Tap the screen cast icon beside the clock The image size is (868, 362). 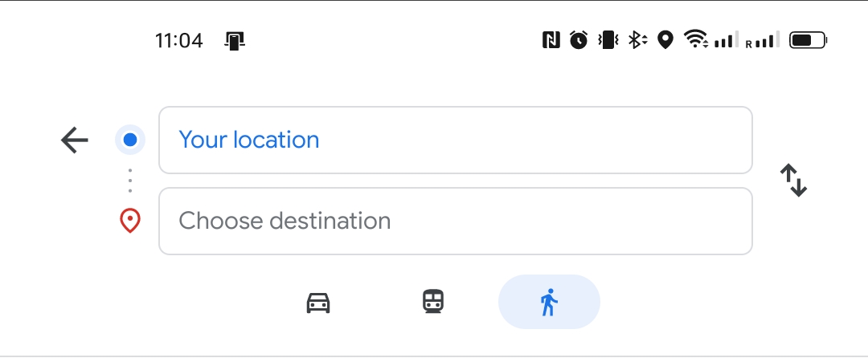(x=235, y=40)
